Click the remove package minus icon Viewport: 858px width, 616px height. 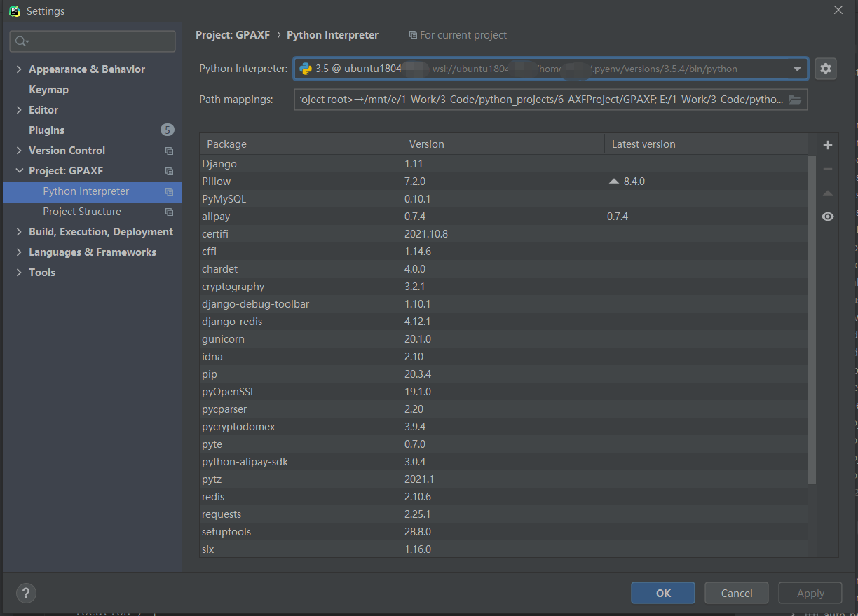click(828, 169)
